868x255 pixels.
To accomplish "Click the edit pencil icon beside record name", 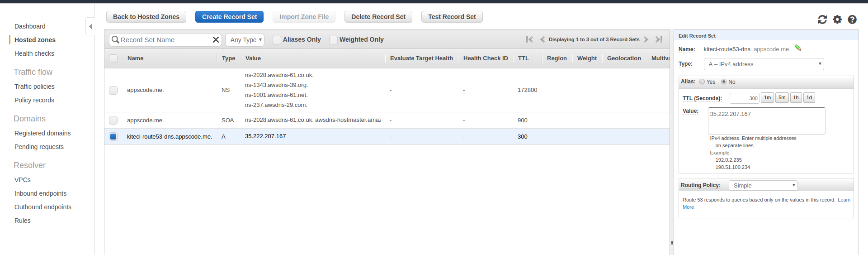I will coord(798,48).
